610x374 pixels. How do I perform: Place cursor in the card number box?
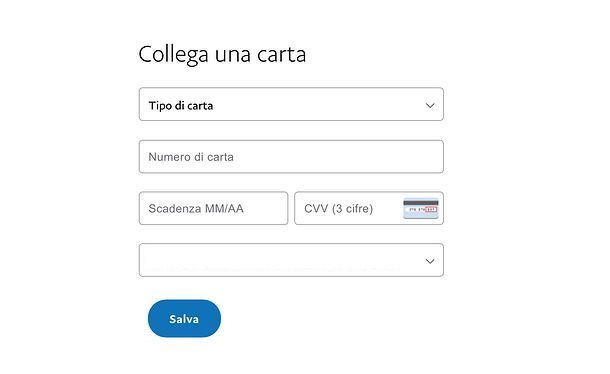click(291, 157)
